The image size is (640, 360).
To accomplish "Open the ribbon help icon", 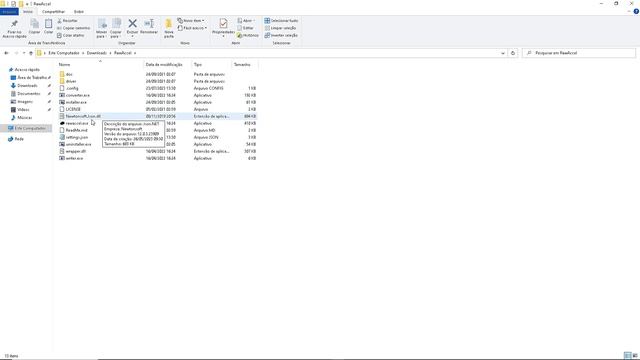I will click(x=636, y=11).
